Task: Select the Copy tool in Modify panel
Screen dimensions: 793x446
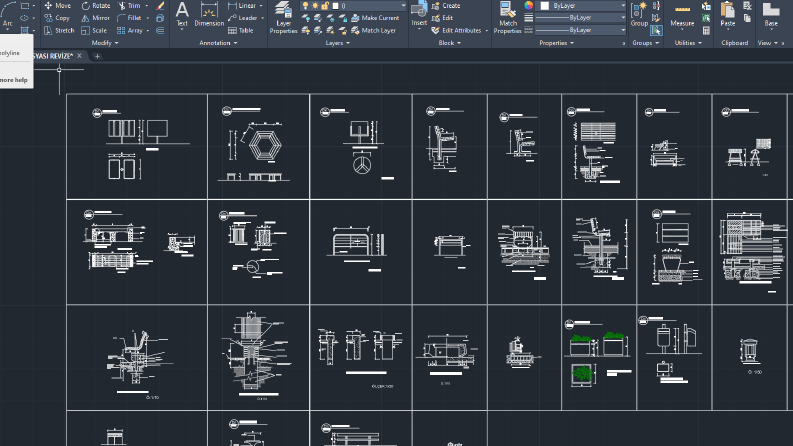Action: pyautogui.click(x=57, y=18)
